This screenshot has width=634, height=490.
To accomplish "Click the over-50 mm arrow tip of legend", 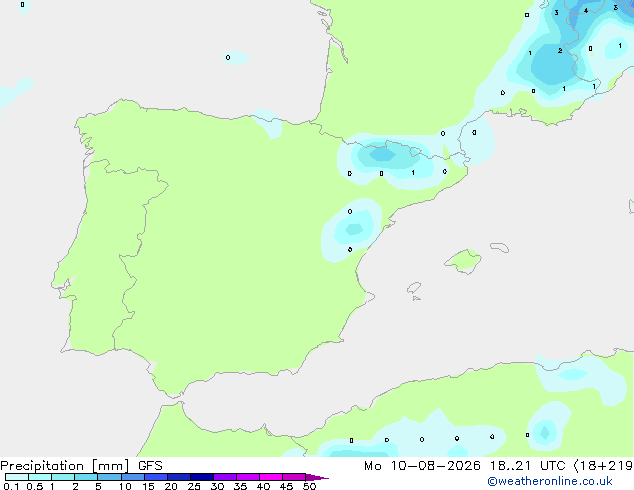I will (x=317, y=478).
